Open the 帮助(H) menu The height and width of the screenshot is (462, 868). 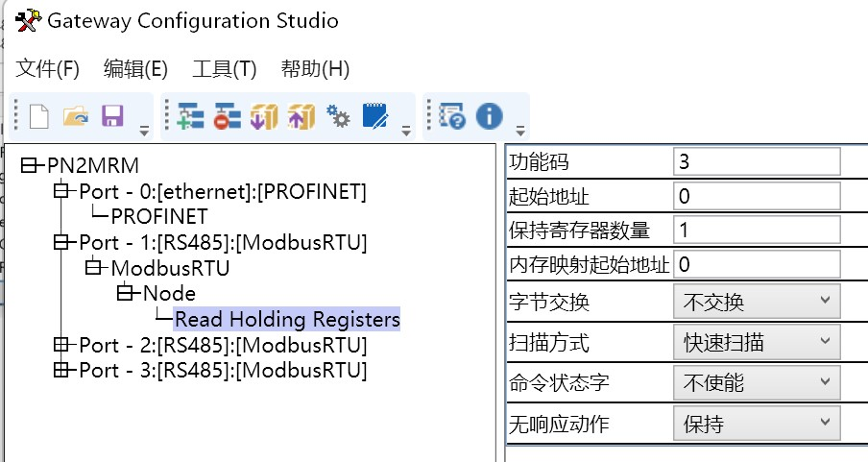(315, 69)
